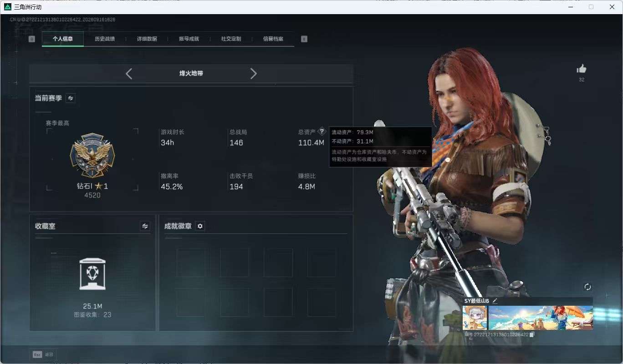The height and width of the screenshot is (364, 623).
Task: Go to next mode with the right arrow
Action: (254, 74)
